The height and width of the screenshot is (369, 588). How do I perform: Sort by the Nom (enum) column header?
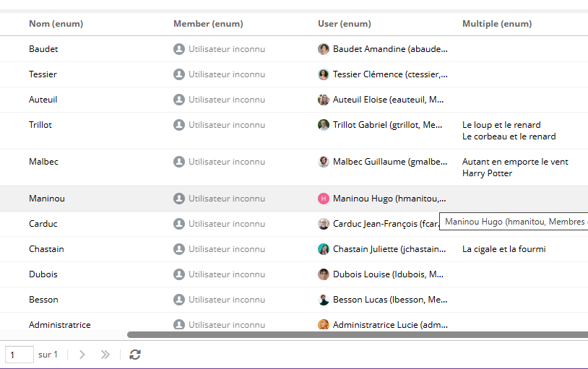(x=56, y=24)
